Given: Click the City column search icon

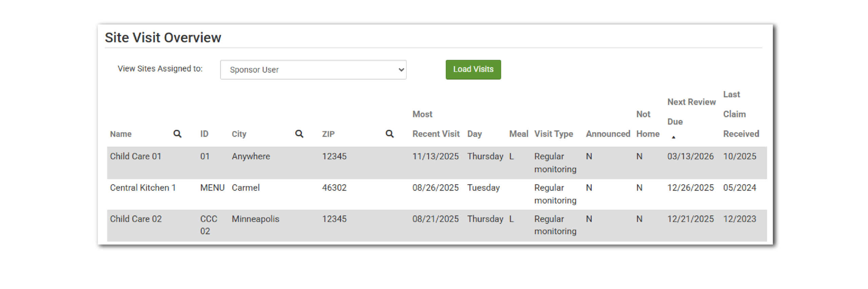Looking at the screenshot, I should pyautogui.click(x=299, y=134).
